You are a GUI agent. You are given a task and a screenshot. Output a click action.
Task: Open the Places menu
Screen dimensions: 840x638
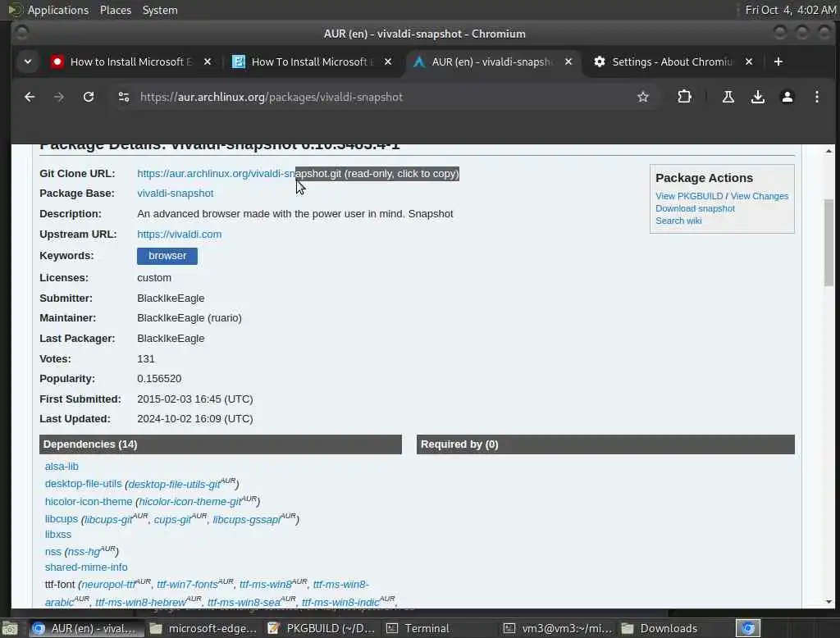pyautogui.click(x=115, y=10)
